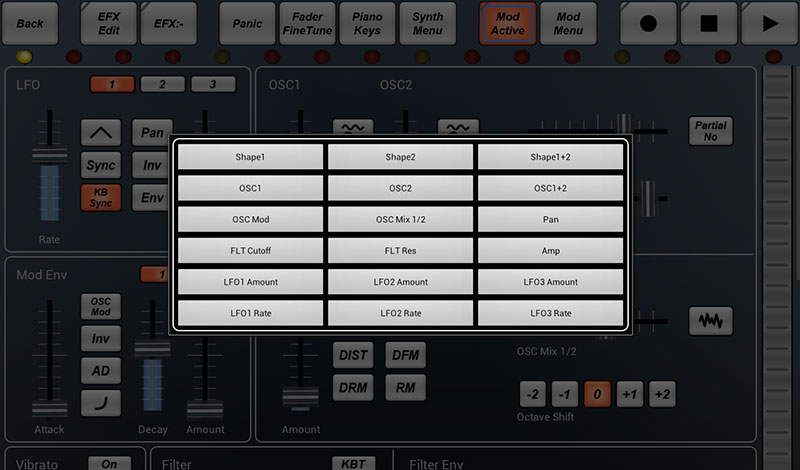The width and height of the screenshot is (800, 470).
Task: Toggle Mod Active off
Action: click(508, 23)
